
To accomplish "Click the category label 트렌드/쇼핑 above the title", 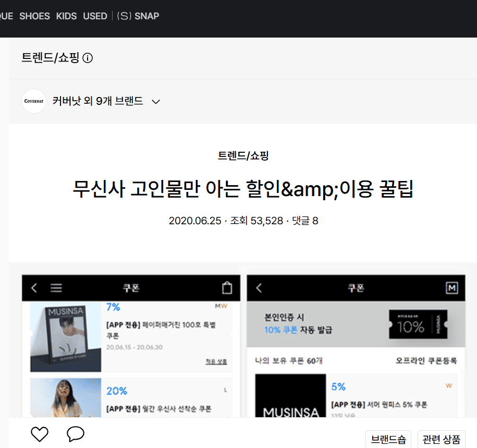I will 243,155.
